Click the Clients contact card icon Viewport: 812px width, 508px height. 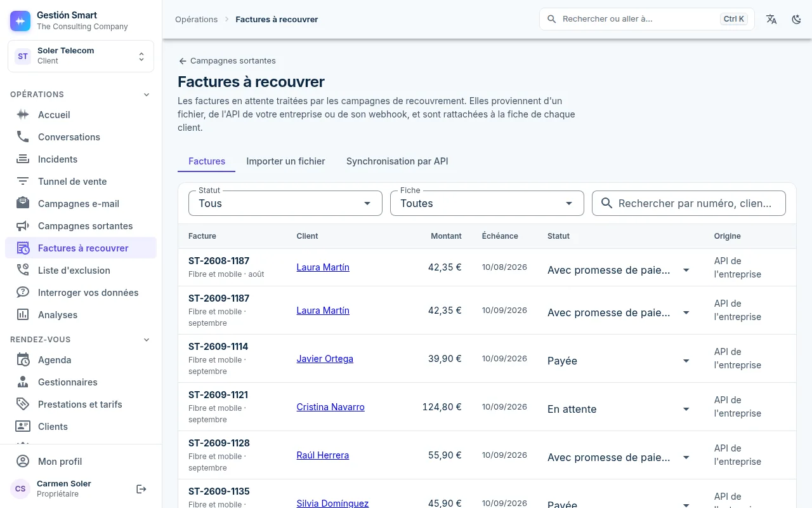tap(23, 427)
